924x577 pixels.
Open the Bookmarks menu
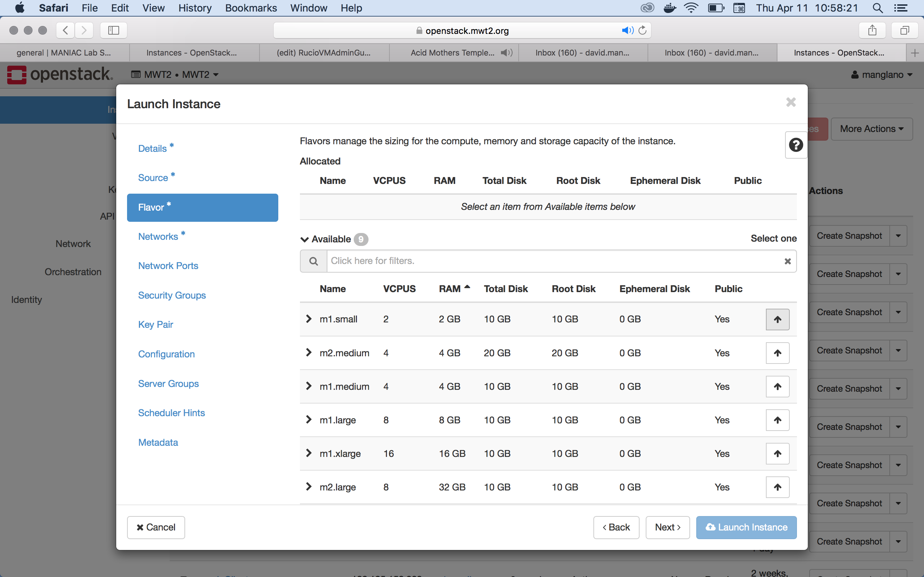251,8
